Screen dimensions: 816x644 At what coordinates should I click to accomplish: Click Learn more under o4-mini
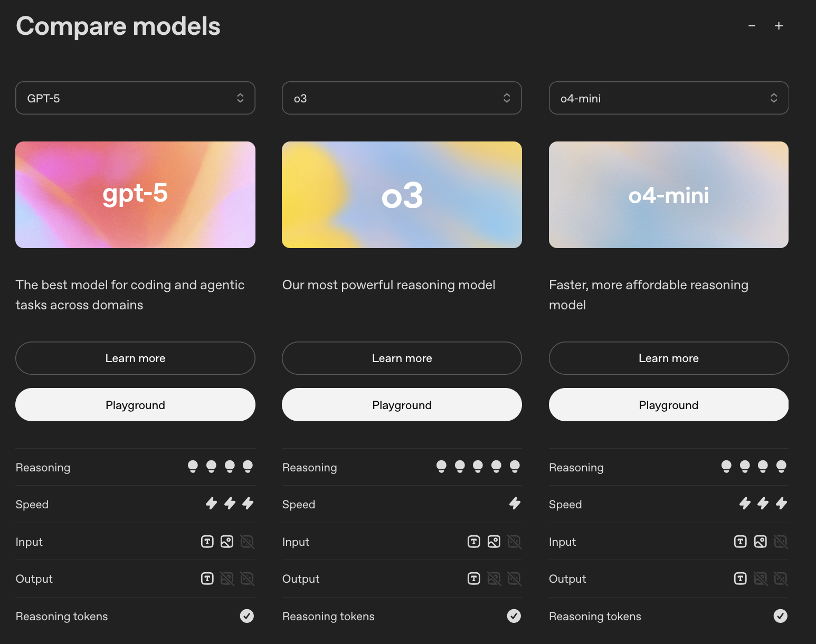pos(669,358)
